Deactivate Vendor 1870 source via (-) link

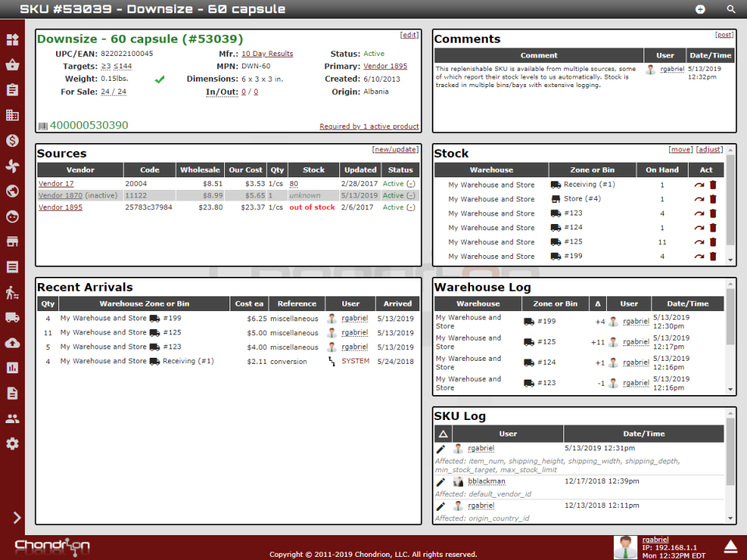411,195
